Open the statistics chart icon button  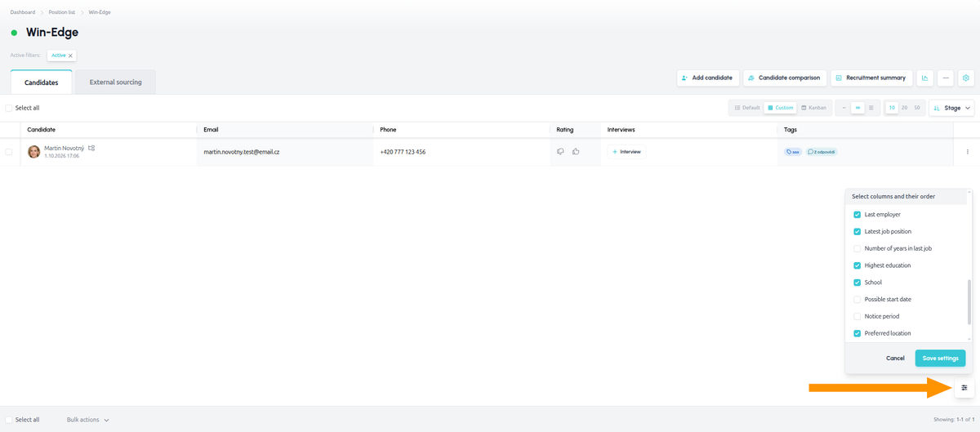(x=925, y=78)
